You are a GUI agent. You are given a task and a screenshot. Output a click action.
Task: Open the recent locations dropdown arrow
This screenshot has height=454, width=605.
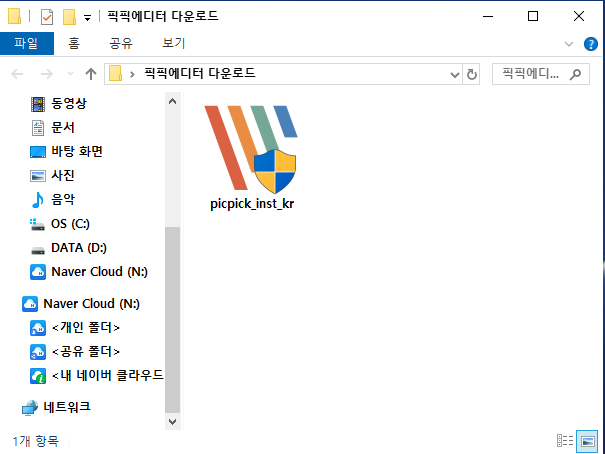pos(70,73)
